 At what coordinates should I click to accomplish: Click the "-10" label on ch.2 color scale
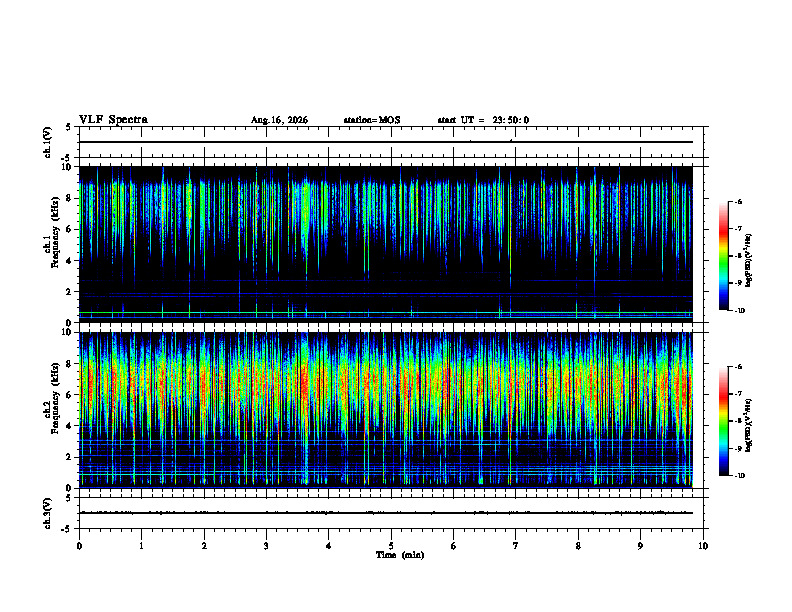(739, 476)
